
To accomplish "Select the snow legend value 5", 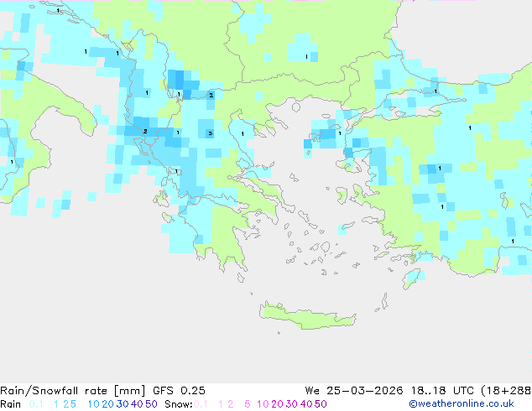I will pyautogui.click(x=248, y=404).
